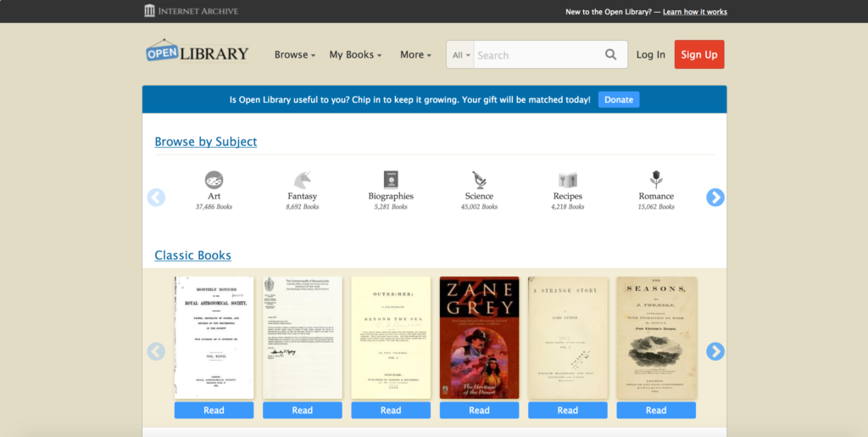Image resolution: width=868 pixels, height=437 pixels.
Task: Open the Monthly Notices Royal Astronomical Society cover
Action: [x=214, y=338]
